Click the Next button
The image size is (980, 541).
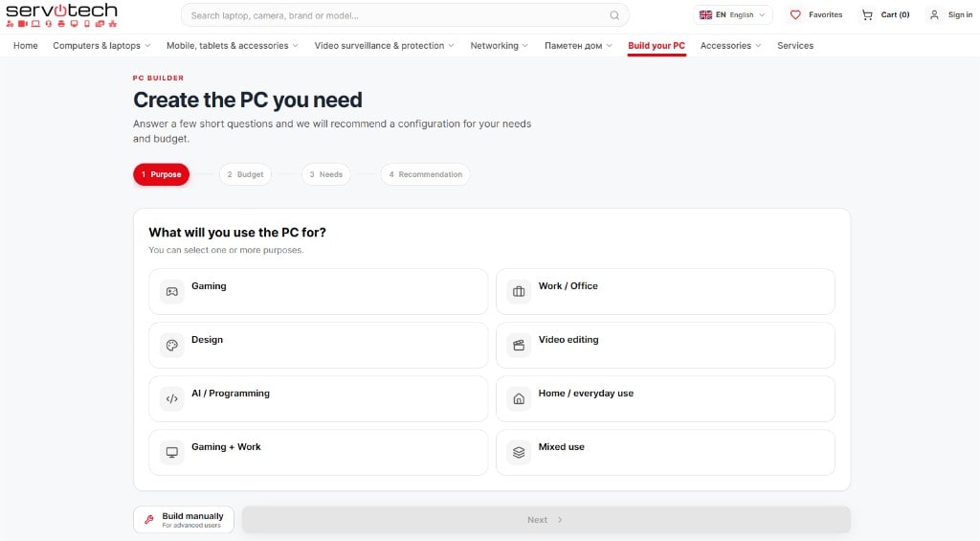click(x=546, y=520)
